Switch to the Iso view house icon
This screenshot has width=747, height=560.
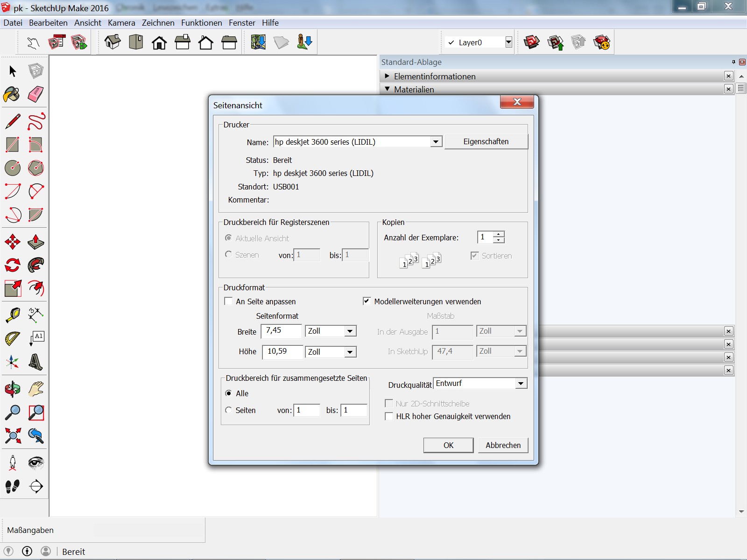113,42
